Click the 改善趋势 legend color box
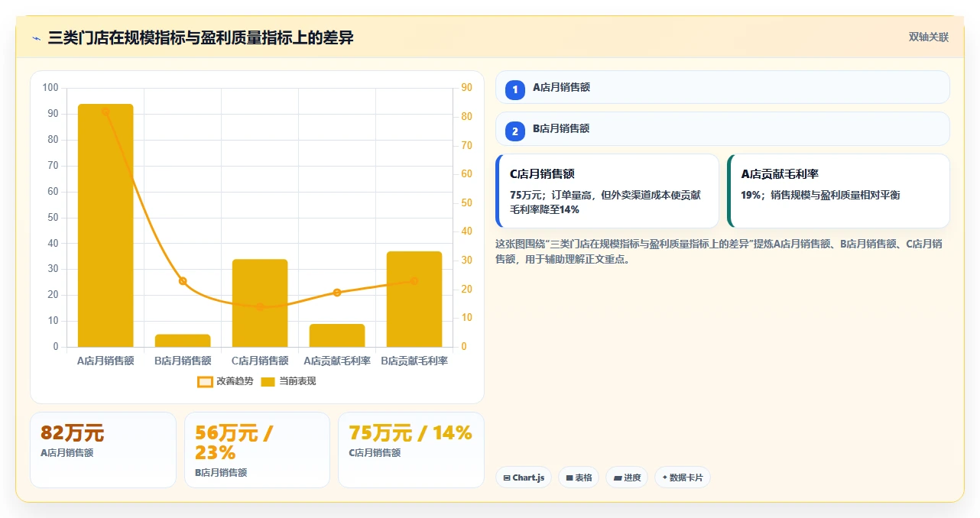 pyautogui.click(x=205, y=382)
